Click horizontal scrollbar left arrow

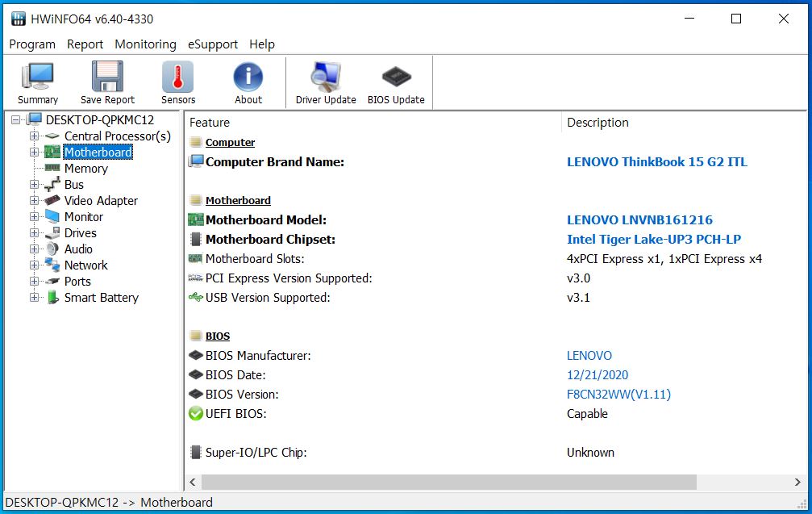(x=193, y=482)
